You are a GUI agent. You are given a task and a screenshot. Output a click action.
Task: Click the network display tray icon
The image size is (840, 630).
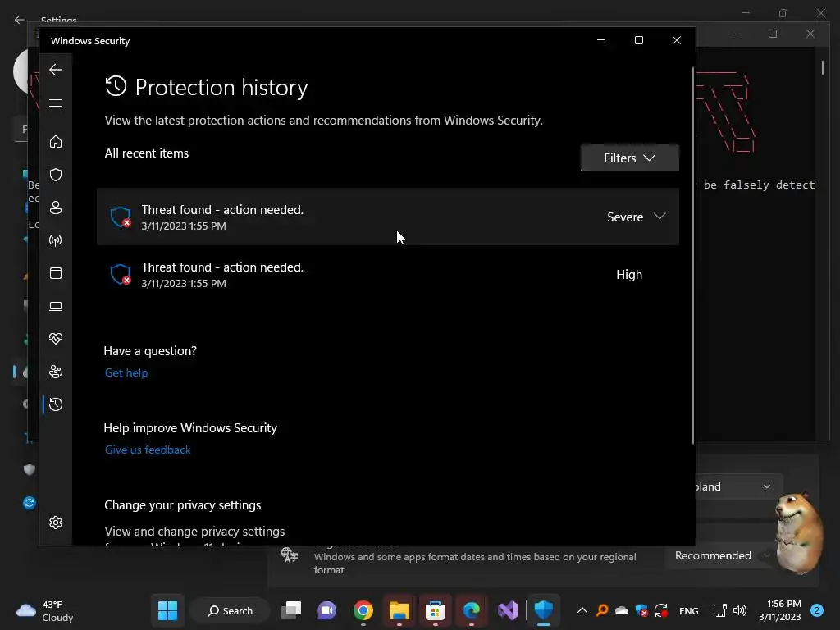(719, 610)
